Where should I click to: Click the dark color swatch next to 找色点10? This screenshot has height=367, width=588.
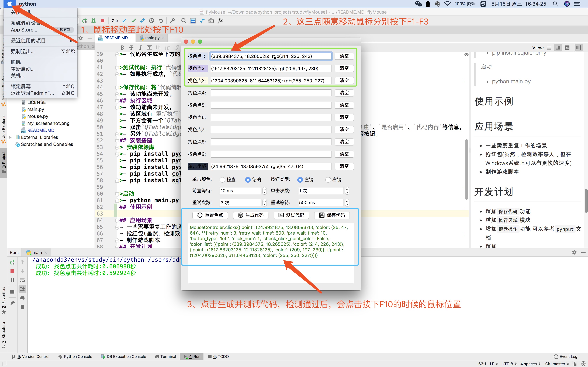pyautogui.click(x=197, y=166)
